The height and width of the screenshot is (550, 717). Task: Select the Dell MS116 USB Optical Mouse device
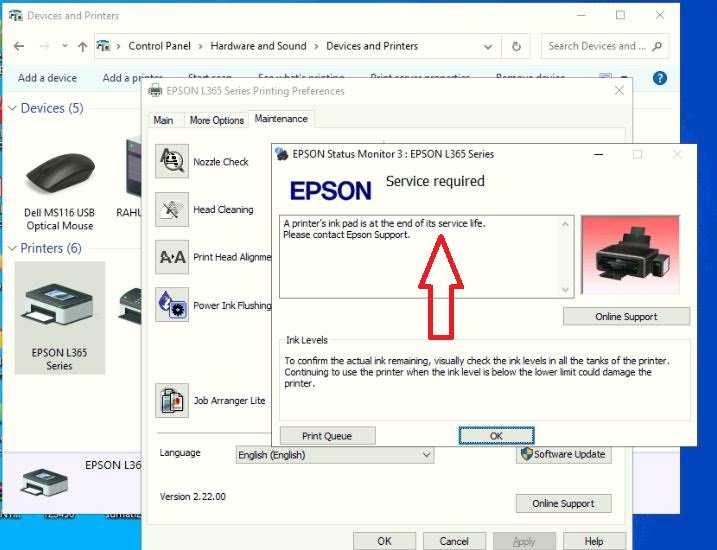59,190
